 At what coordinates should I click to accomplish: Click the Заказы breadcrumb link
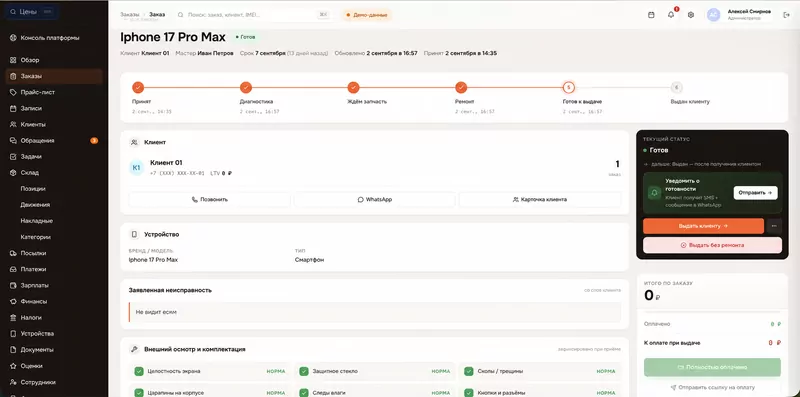pyautogui.click(x=130, y=14)
